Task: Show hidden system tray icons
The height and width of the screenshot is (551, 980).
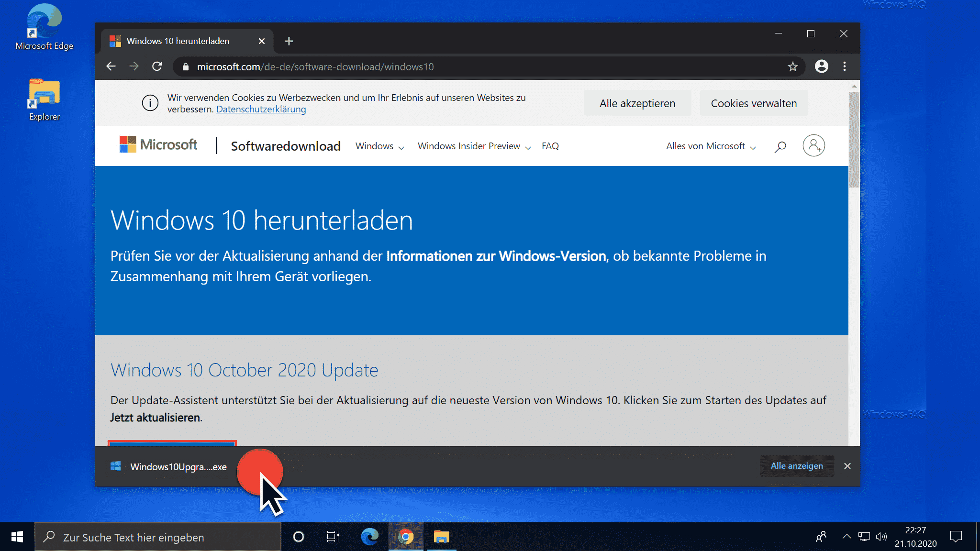Action: pyautogui.click(x=847, y=537)
